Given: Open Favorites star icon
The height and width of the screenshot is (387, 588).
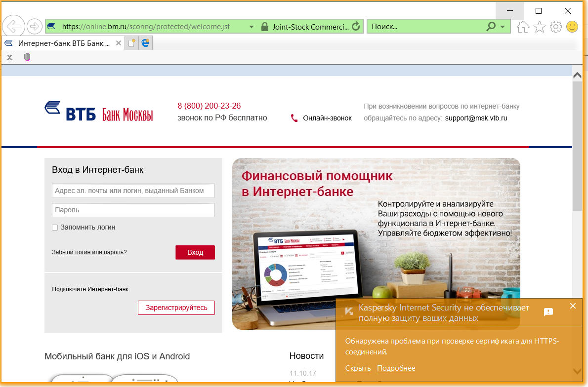Looking at the screenshot, I should tap(540, 27).
